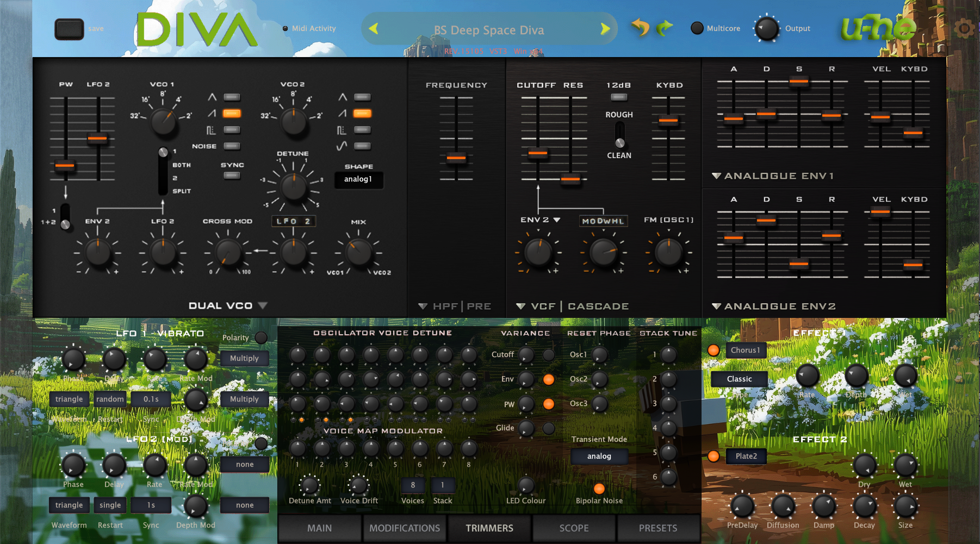This screenshot has width=980, height=544.
Task: Open the settings gear icon
Action: coord(964,28)
